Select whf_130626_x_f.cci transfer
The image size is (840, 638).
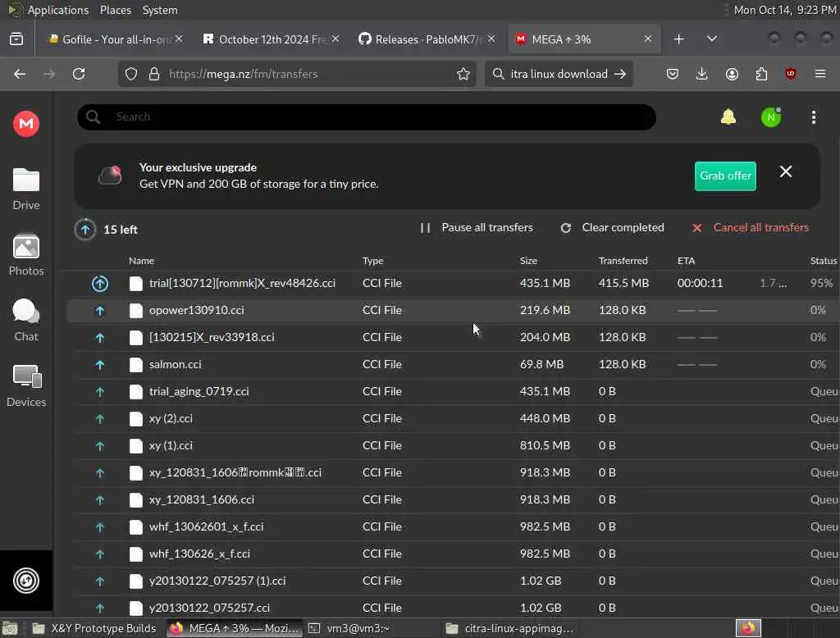tap(453, 554)
